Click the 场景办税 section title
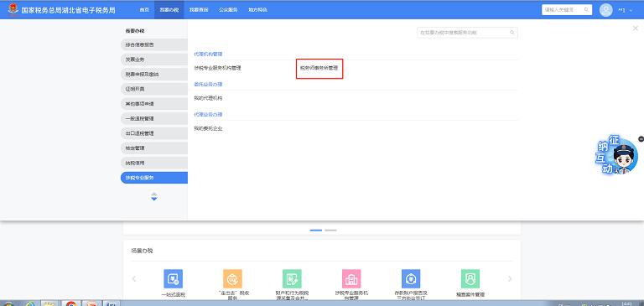 [x=142, y=251]
